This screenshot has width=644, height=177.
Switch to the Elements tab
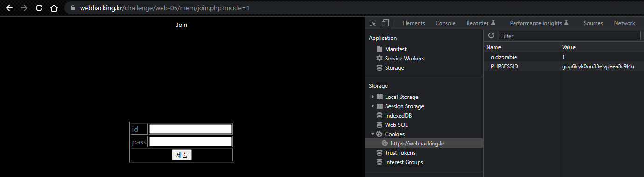(414, 23)
